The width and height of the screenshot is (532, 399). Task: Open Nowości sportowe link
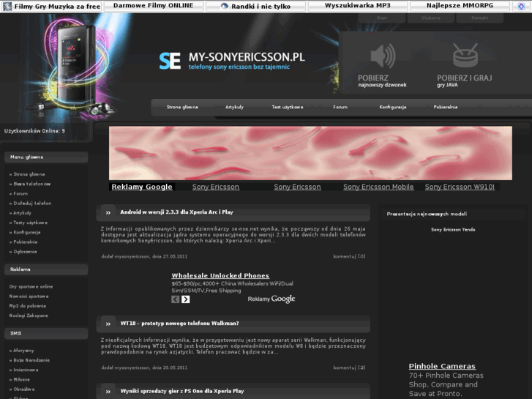(x=29, y=297)
